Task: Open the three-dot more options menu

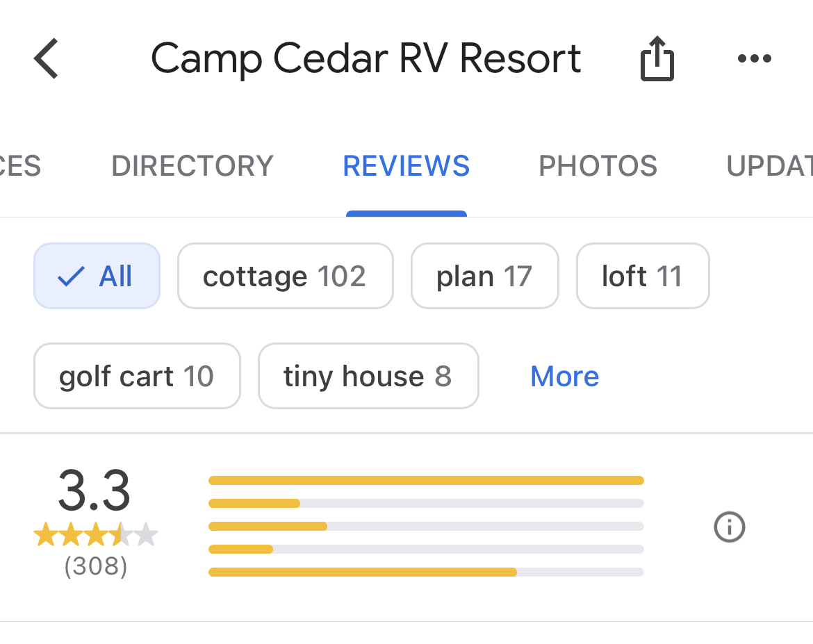Action: click(755, 58)
